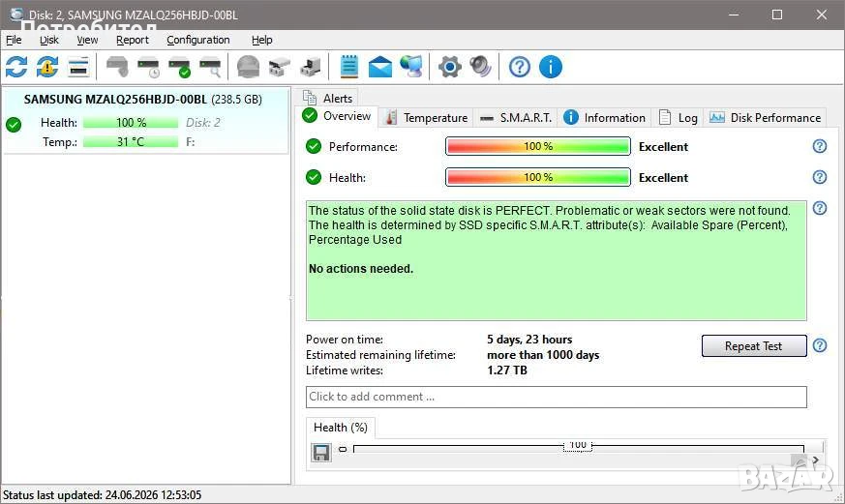The height and width of the screenshot is (504, 845).
Task: Click the "Excellent" text next to Performance
Action: (x=663, y=146)
